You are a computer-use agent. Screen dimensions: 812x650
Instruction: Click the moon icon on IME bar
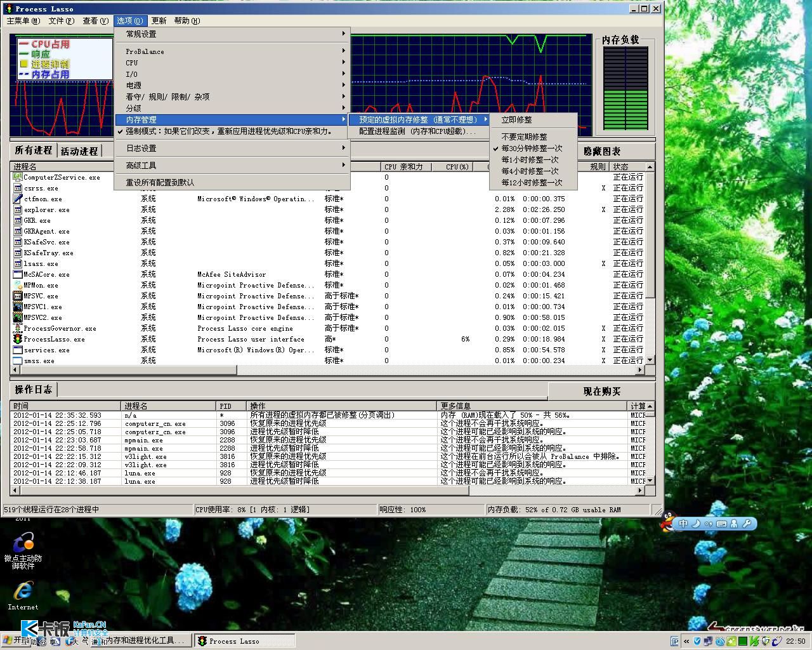(696, 524)
